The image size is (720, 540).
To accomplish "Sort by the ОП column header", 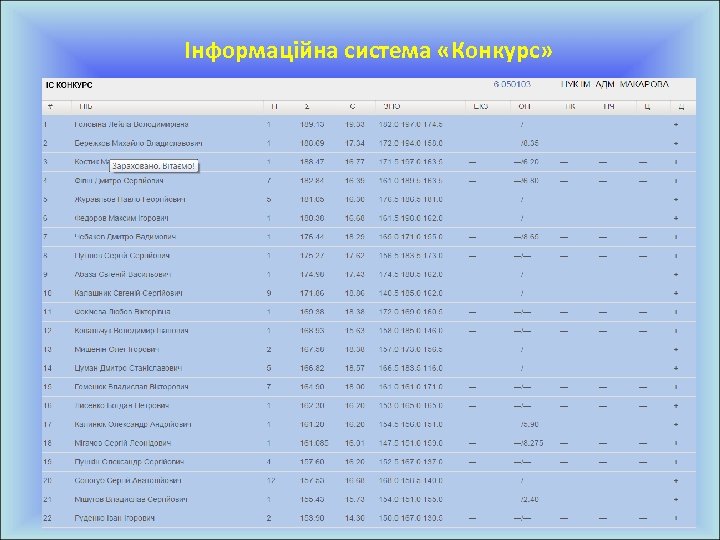I will tap(524, 107).
